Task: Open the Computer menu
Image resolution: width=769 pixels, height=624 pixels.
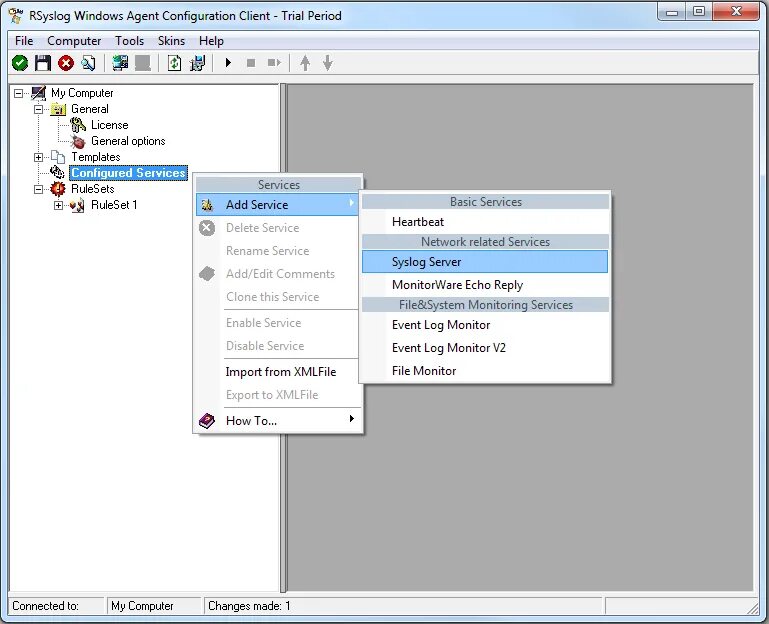Action: 74,41
